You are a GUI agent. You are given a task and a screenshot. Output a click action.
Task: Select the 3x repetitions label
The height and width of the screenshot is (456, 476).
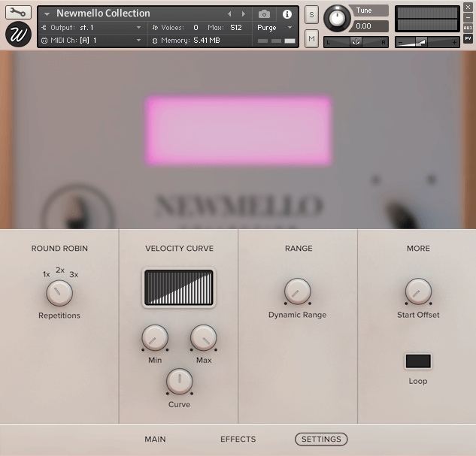pos(74,275)
